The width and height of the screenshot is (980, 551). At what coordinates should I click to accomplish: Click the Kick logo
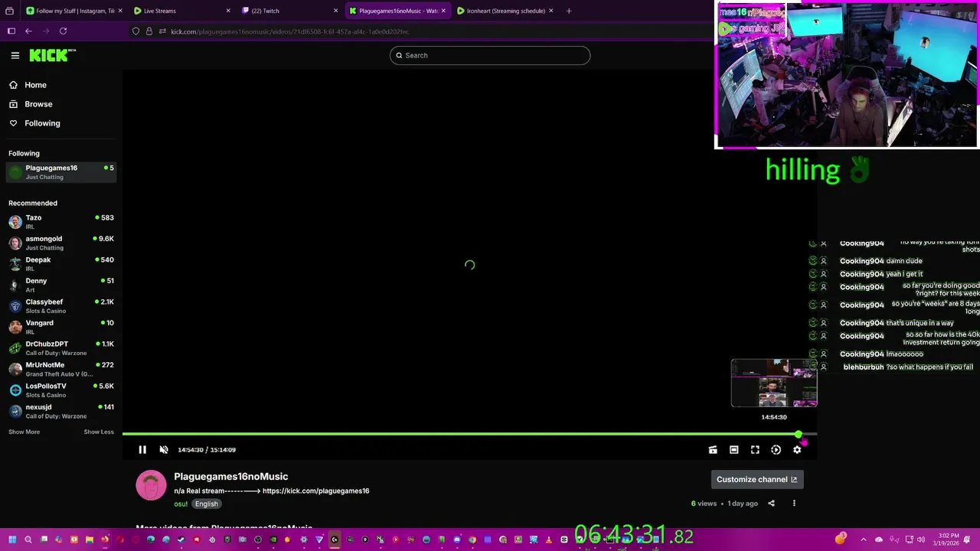pos(53,55)
